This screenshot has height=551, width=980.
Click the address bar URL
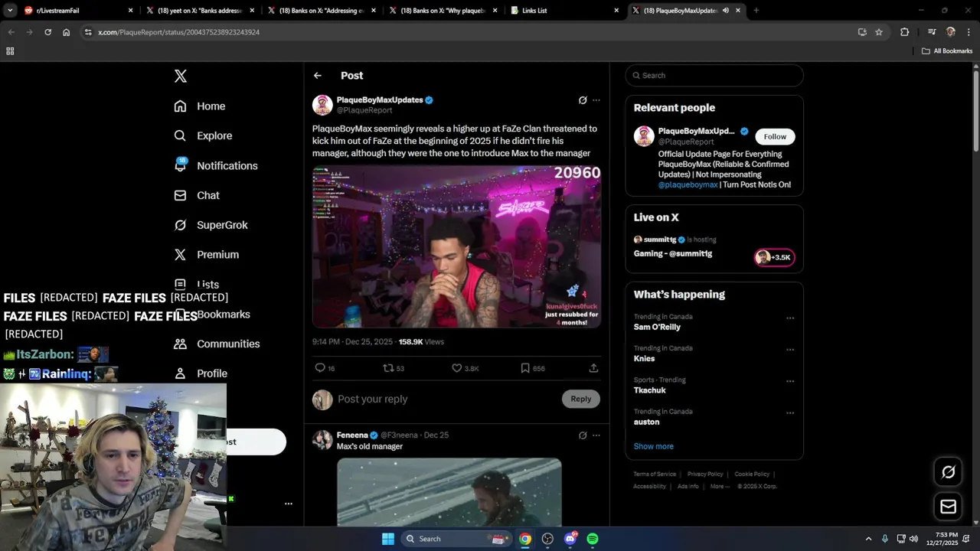pyautogui.click(x=178, y=32)
